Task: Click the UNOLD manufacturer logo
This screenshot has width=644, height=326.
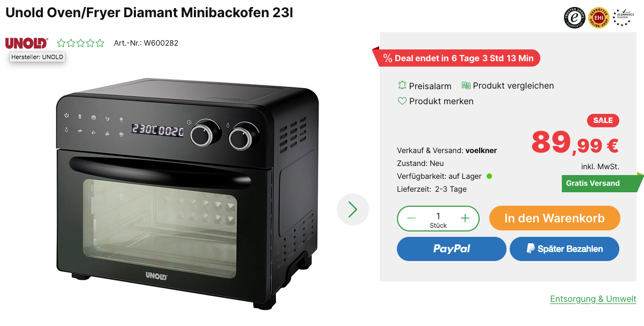Action: tap(27, 43)
